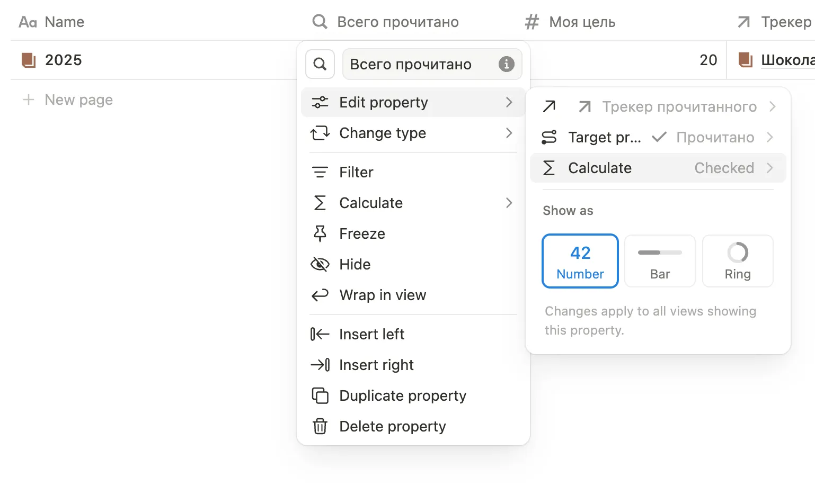Open the Calculate Checked dropdown
Screen dimensions: 815x504
658,168
